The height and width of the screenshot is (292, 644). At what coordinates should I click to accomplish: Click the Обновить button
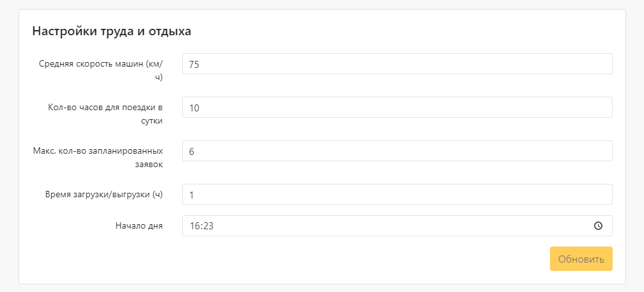point(581,259)
